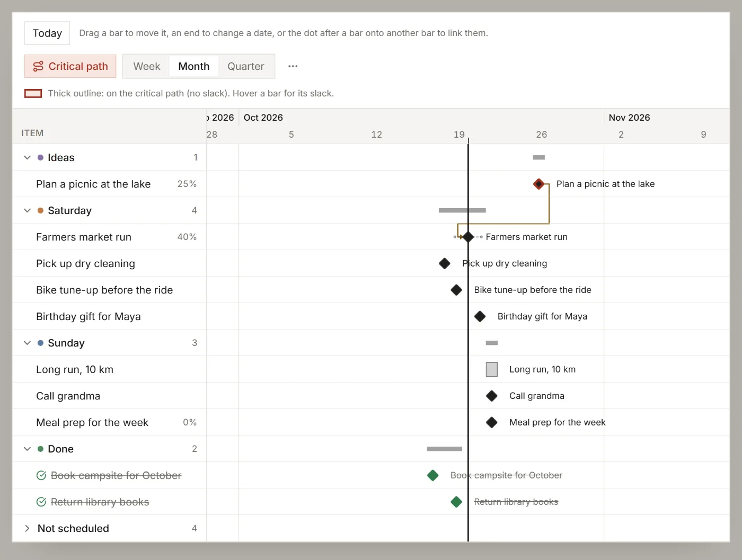The width and height of the screenshot is (742, 560).
Task: Uncheck completed Return library books
Action: [41, 502]
